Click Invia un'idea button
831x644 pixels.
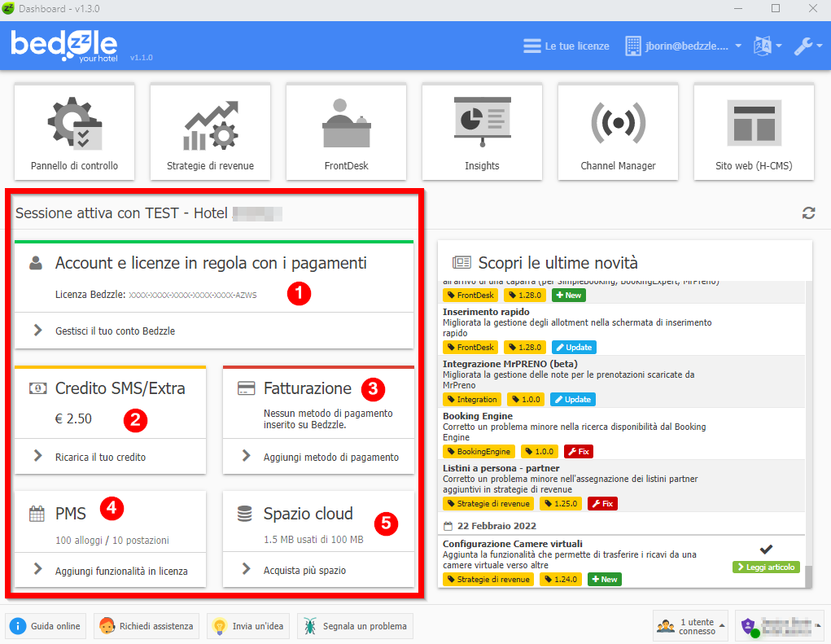(x=248, y=626)
